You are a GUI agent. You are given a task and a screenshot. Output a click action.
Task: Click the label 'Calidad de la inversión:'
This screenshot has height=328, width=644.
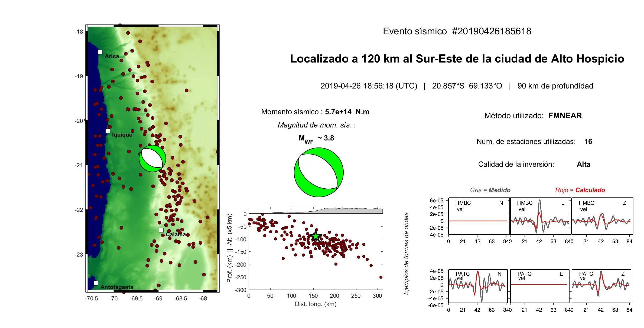point(516,164)
